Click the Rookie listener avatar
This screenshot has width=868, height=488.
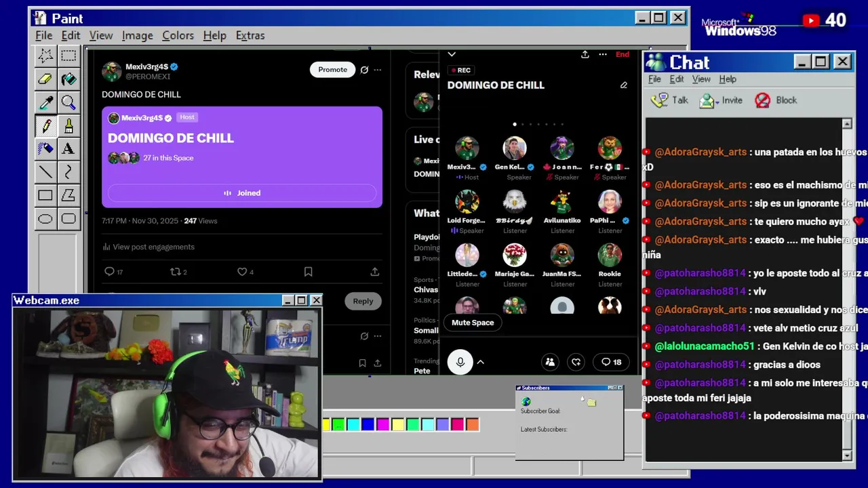point(610,255)
